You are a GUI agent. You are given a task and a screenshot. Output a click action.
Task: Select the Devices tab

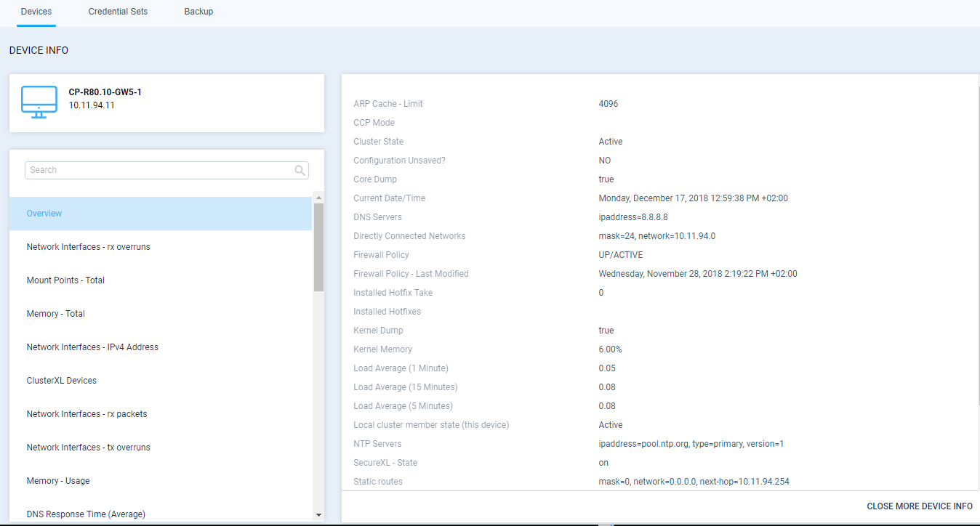pos(36,12)
